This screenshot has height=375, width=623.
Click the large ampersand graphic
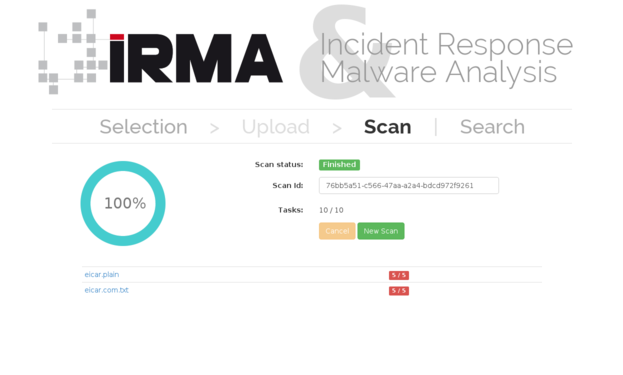[x=346, y=52]
